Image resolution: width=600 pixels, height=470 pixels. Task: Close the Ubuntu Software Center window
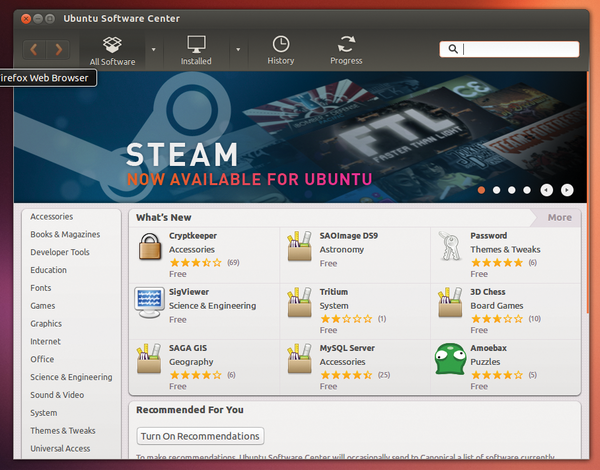26,18
